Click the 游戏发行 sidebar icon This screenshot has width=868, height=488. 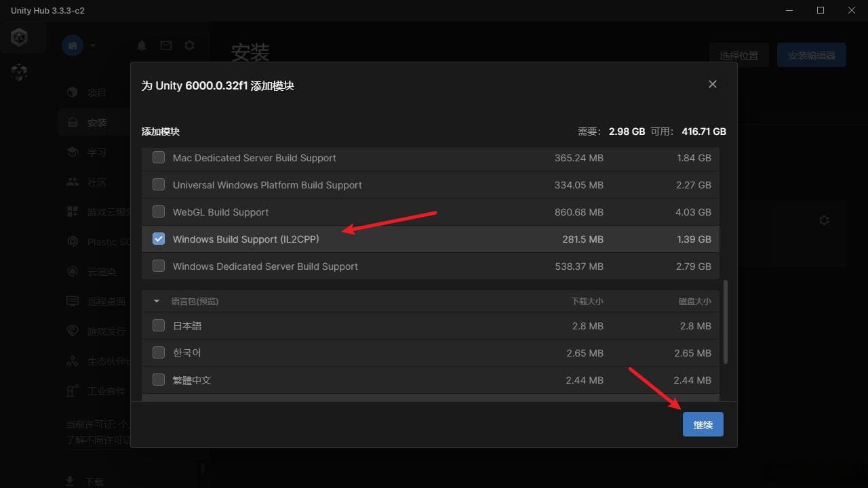point(73,331)
